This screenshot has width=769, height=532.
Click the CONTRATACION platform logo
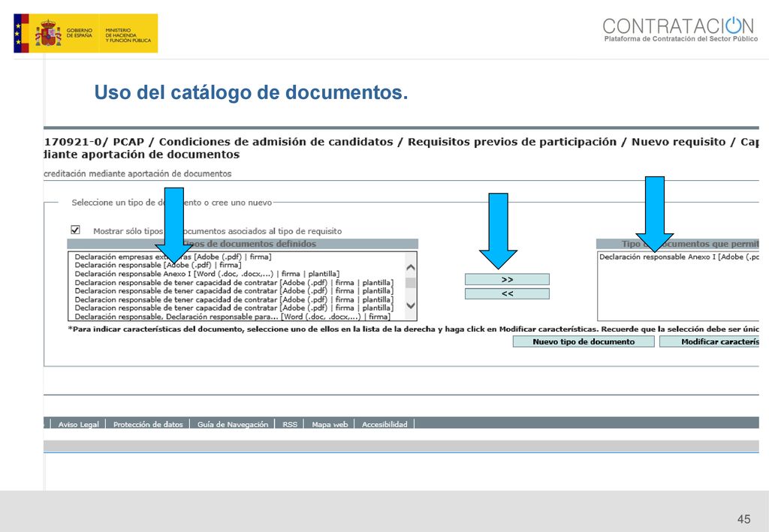tap(680, 29)
